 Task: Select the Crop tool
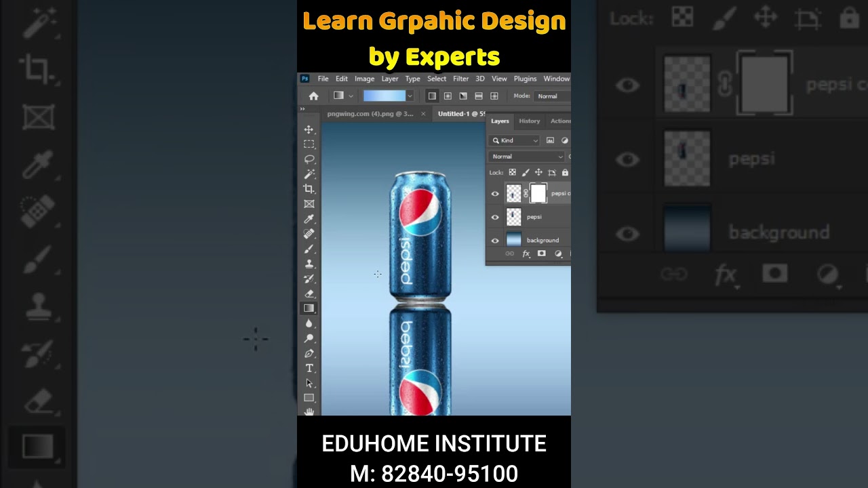(309, 188)
